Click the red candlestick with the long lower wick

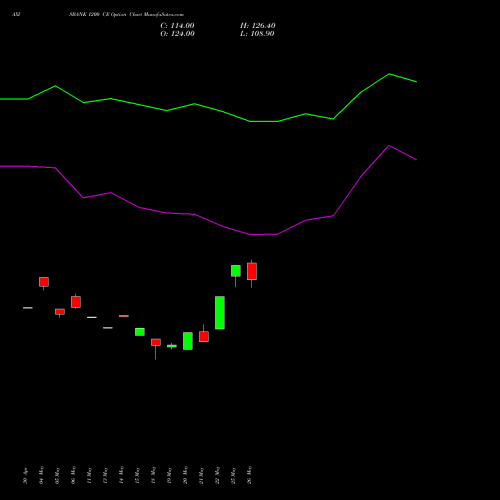click(156, 342)
